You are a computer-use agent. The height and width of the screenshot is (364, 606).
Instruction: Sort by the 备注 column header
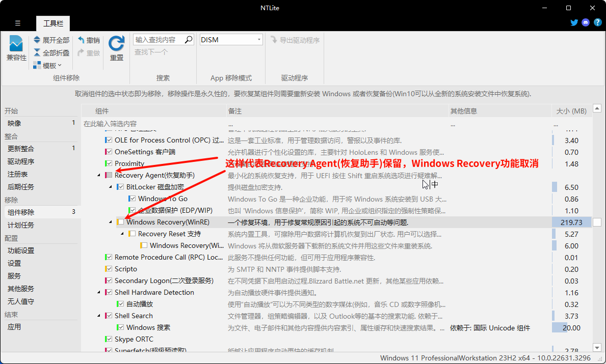(x=337, y=111)
